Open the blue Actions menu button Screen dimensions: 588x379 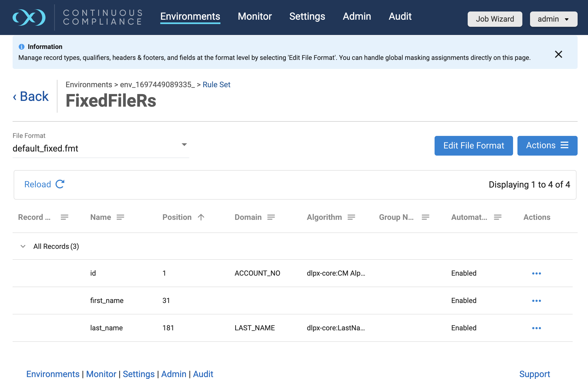tap(547, 145)
